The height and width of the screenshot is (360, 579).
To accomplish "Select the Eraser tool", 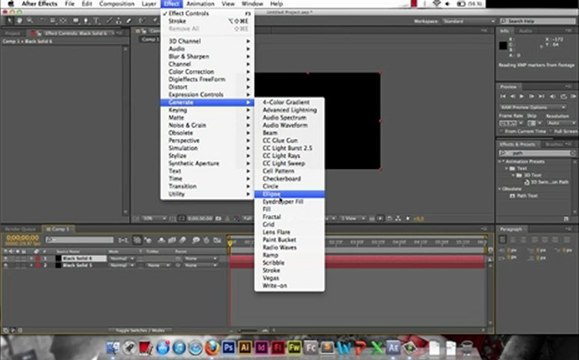I will 129,21.
